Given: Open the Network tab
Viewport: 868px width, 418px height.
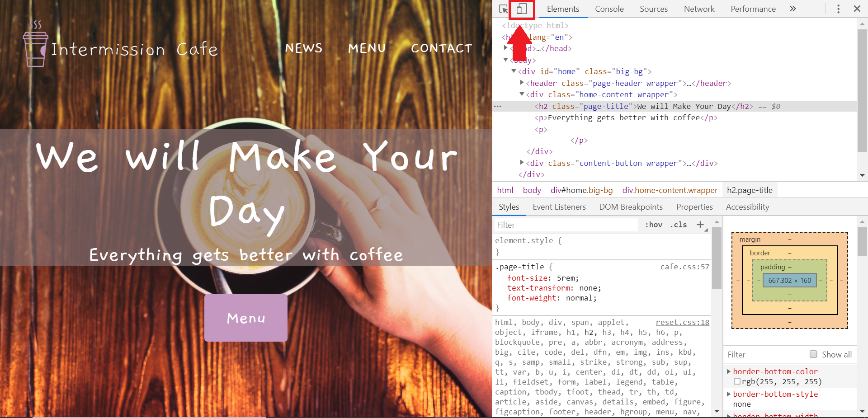Looking at the screenshot, I should 699,9.
